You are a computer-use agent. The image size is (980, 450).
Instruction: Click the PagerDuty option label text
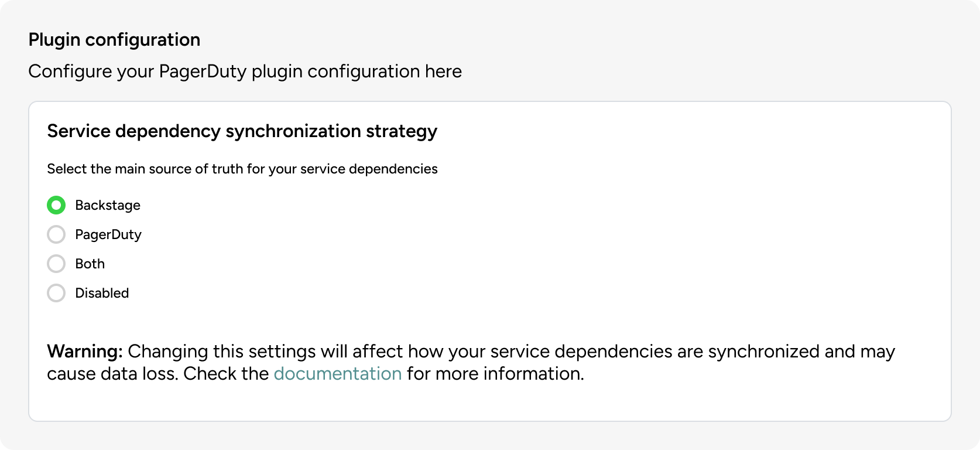click(x=108, y=234)
